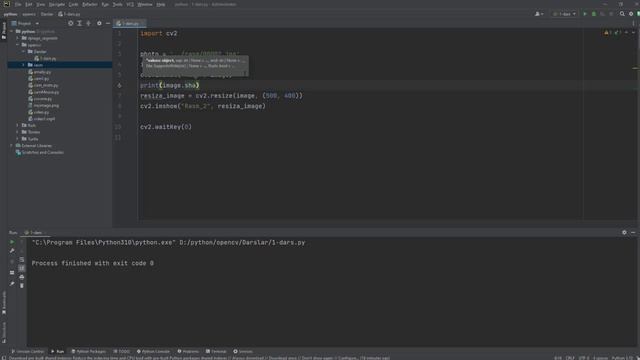640x360 pixels.
Task: Open the Navigate menu
Action: point(57,4)
